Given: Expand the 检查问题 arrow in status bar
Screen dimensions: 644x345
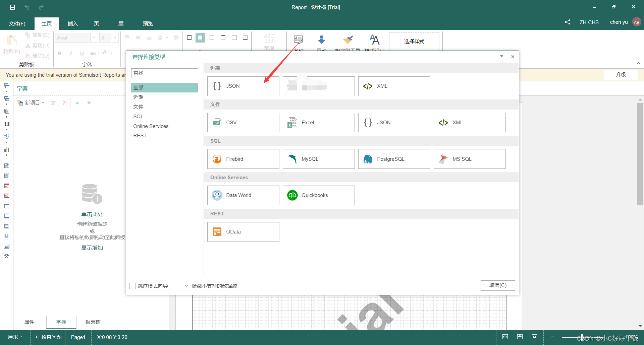Looking at the screenshot, I should tap(37, 337).
